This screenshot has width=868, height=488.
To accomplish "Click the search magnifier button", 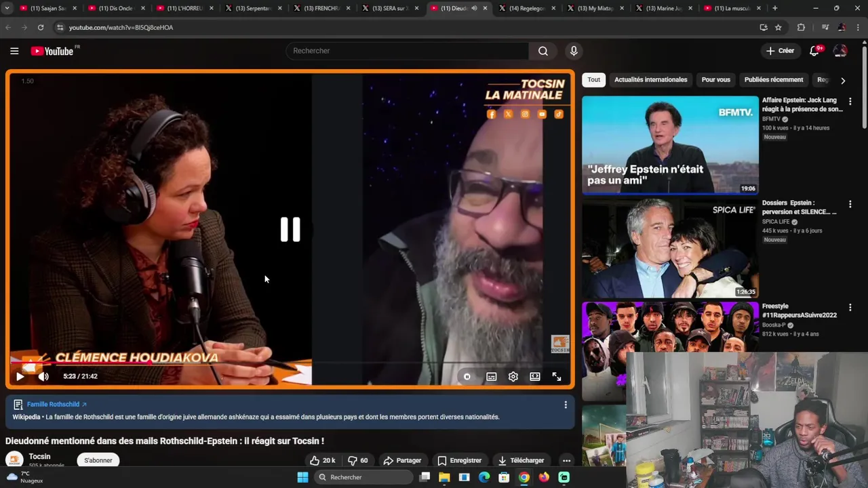I will click(543, 51).
